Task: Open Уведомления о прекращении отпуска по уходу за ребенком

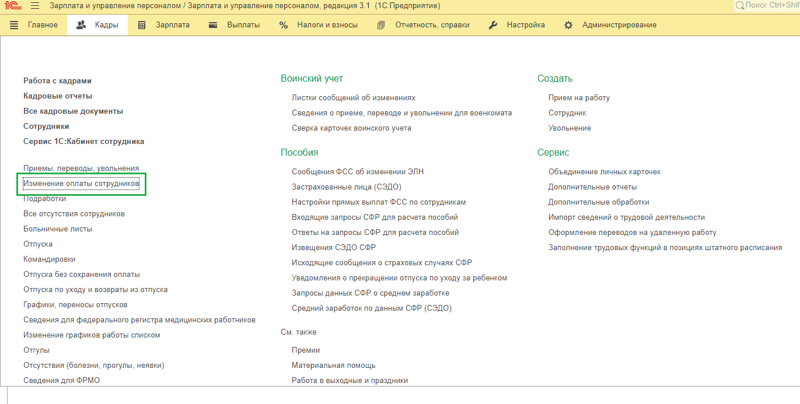Action: [399, 278]
